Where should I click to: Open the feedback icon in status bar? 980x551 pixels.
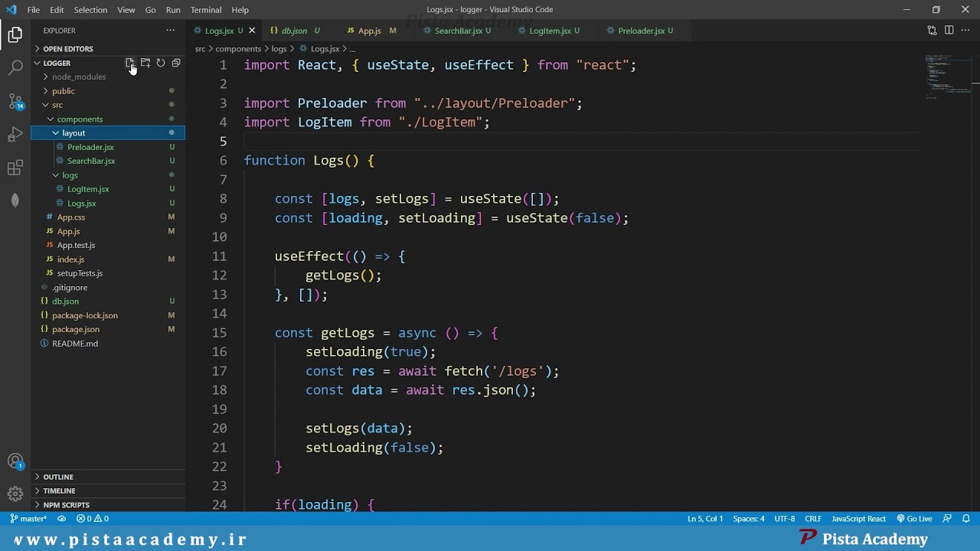pyautogui.click(x=948, y=519)
